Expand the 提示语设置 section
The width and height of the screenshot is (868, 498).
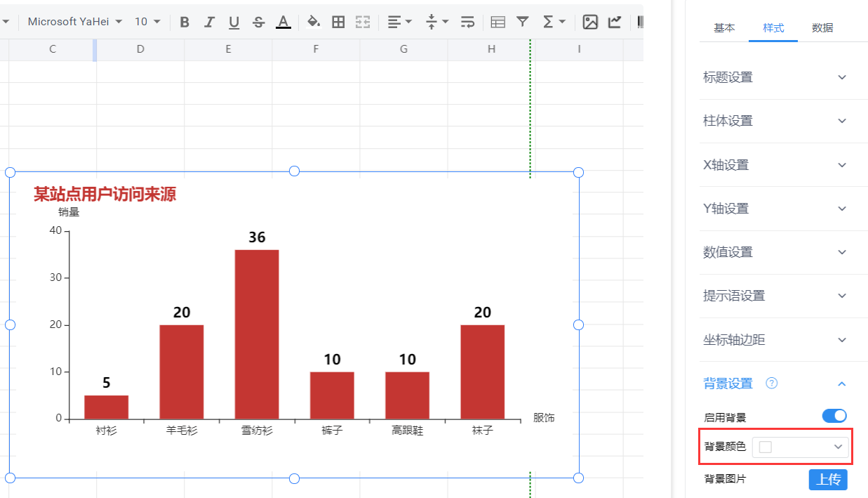[x=775, y=296]
